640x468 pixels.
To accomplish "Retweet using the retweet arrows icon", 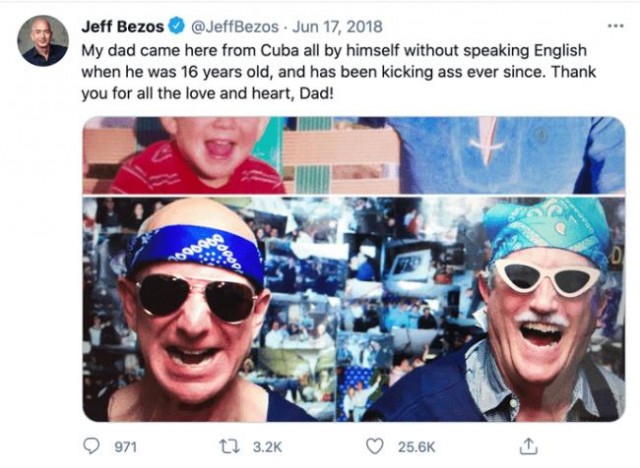I will (227, 446).
